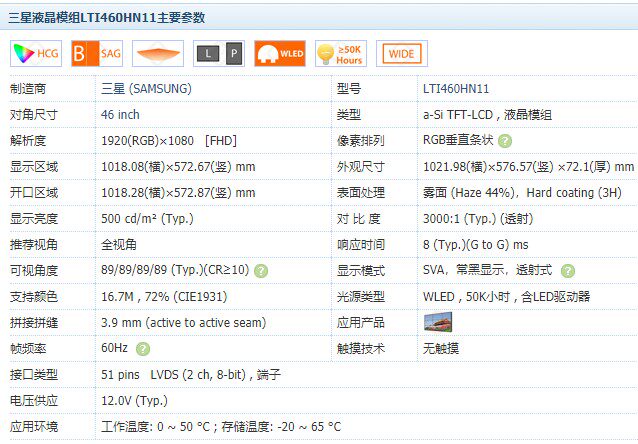This screenshot has width=638, height=444.
Task: Click the manufacturer value 三星 (SAMSUNG)
Action: 146,88
